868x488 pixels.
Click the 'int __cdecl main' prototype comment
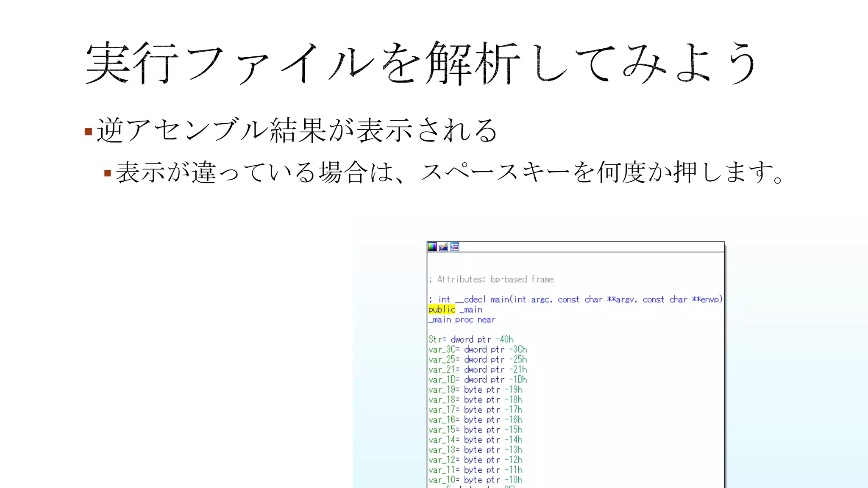[576, 299]
